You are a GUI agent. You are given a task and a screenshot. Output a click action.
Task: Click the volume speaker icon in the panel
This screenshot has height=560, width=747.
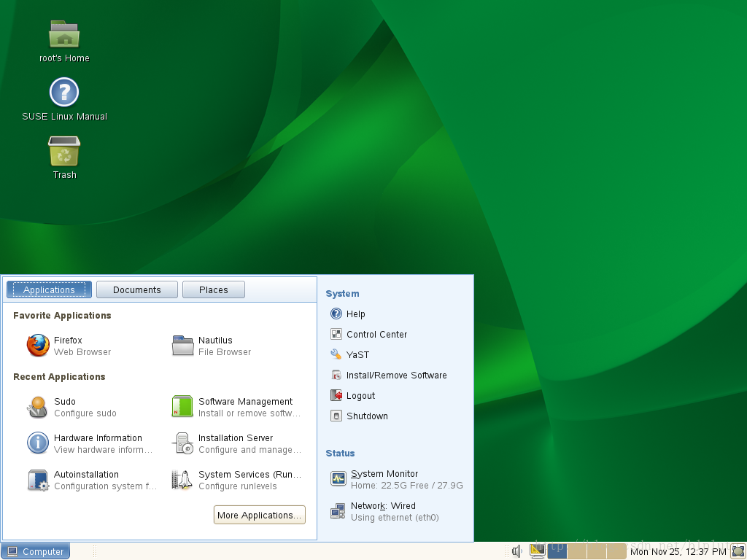pyautogui.click(x=517, y=551)
